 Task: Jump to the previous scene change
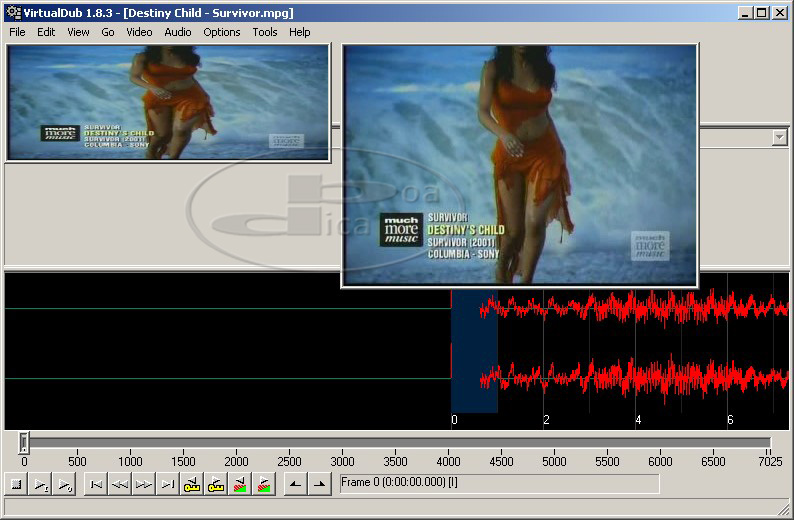pyautogui.click(x=240, y=485)
